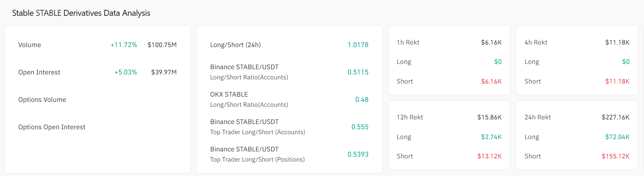The height and width of the screenshot is (176, 644).
Task: Open Binance STABLE/USDT Long/Short Ratio (Accounts)
Action: tap(249, 72)
